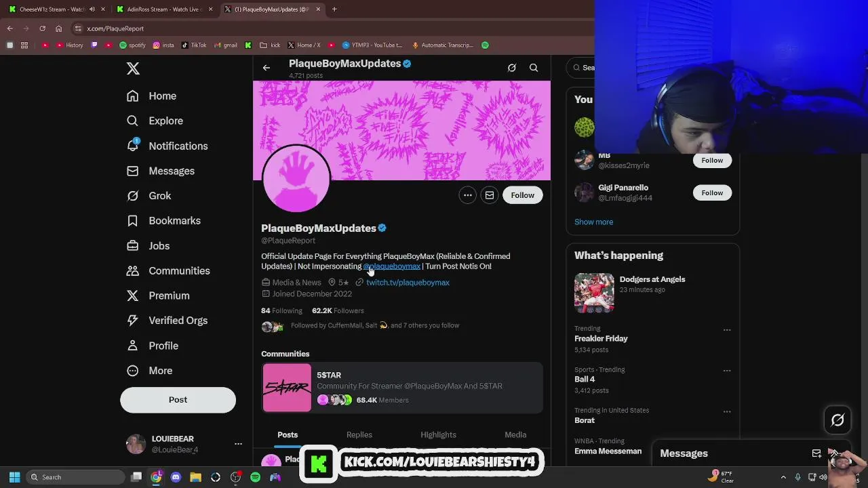Image resolution: width=868 pixels, height=488 pixels.
Task: Go to Home in sidebar
Action: coord(151,96)
